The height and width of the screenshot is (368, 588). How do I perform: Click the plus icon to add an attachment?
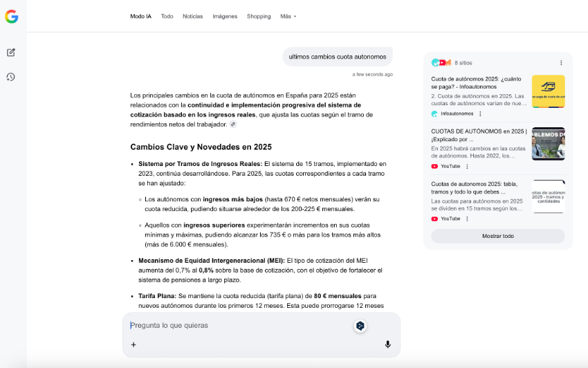(134, 344)
